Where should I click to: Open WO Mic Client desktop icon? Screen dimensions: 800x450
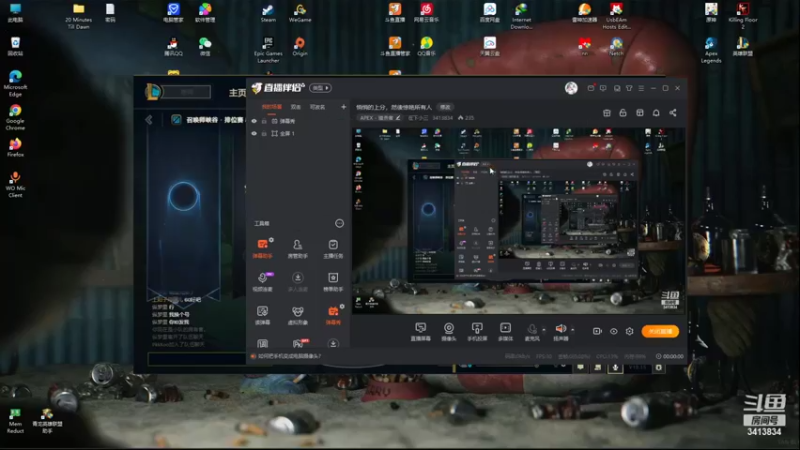pos(15,185)
